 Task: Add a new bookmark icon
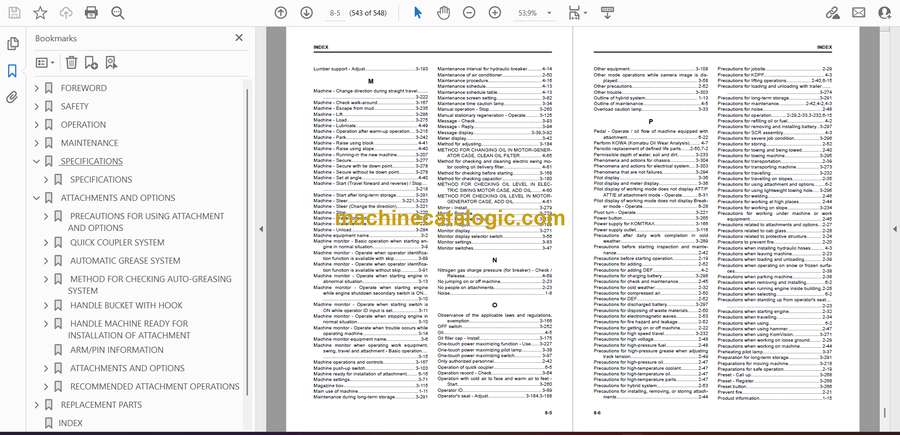point(91,63)
